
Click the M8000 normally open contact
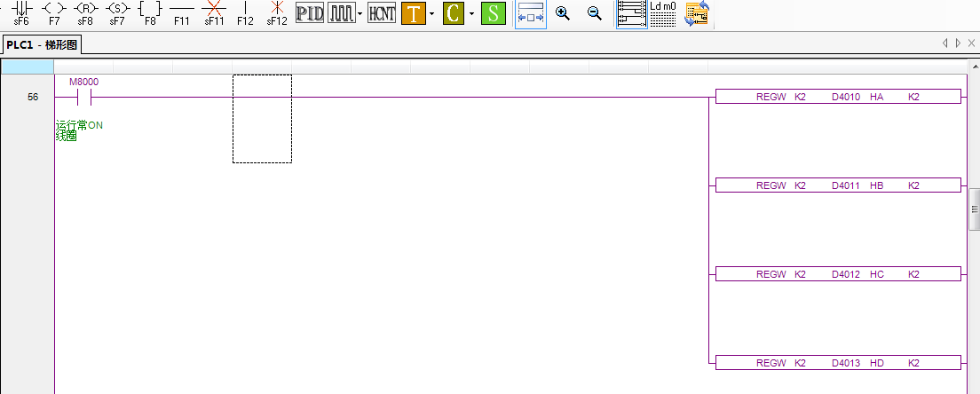[84, 97]
